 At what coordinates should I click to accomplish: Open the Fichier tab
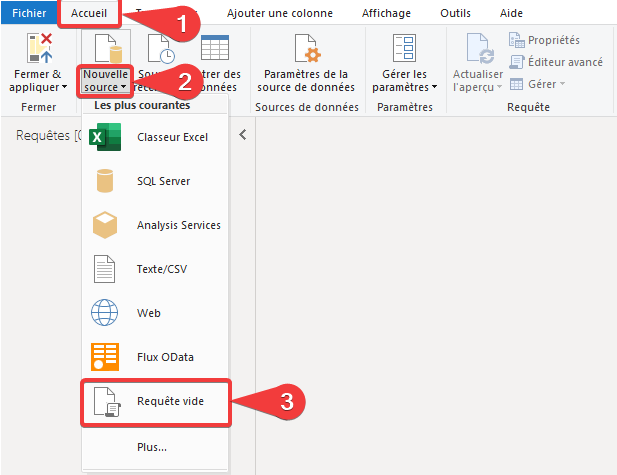pos(29,13)
